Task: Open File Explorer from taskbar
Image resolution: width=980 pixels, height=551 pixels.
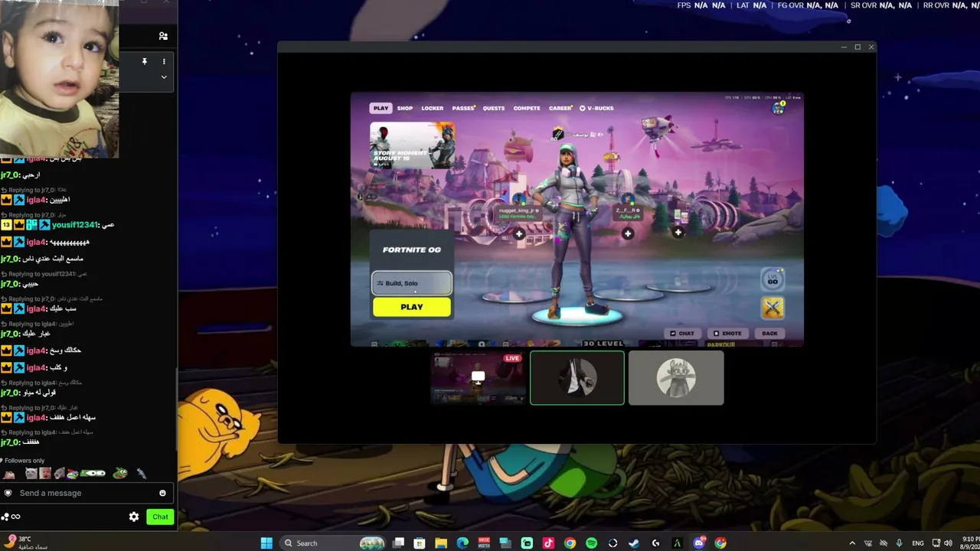Action: (x=441, y=543)
